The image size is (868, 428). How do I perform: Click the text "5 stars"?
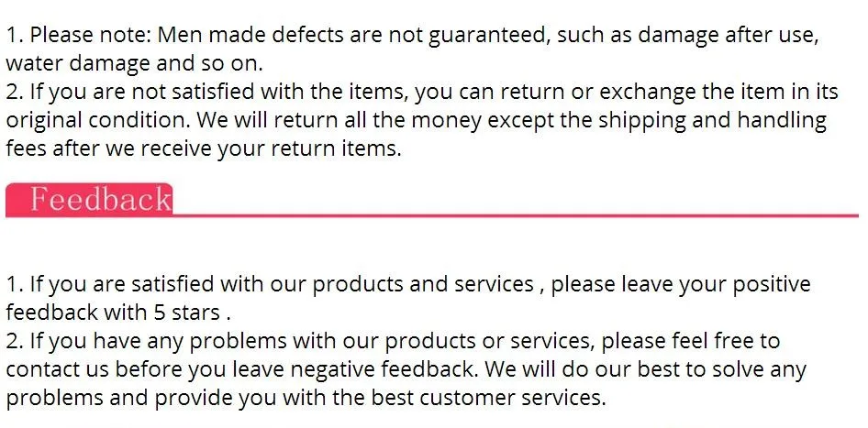coord(186,313)
